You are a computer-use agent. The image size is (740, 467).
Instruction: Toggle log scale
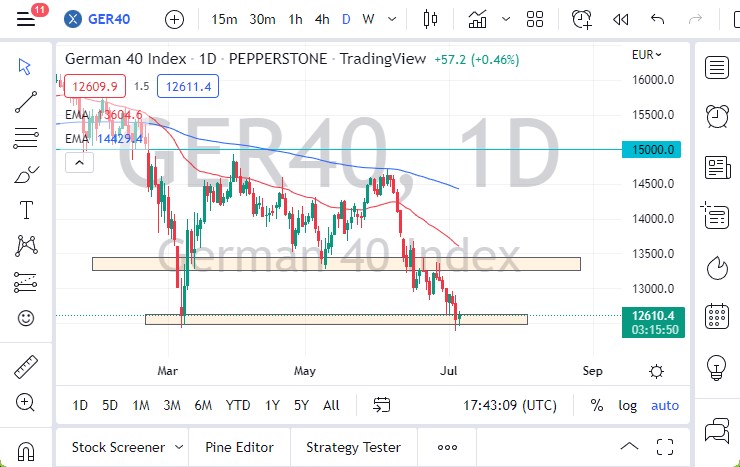tap(627, 405)
